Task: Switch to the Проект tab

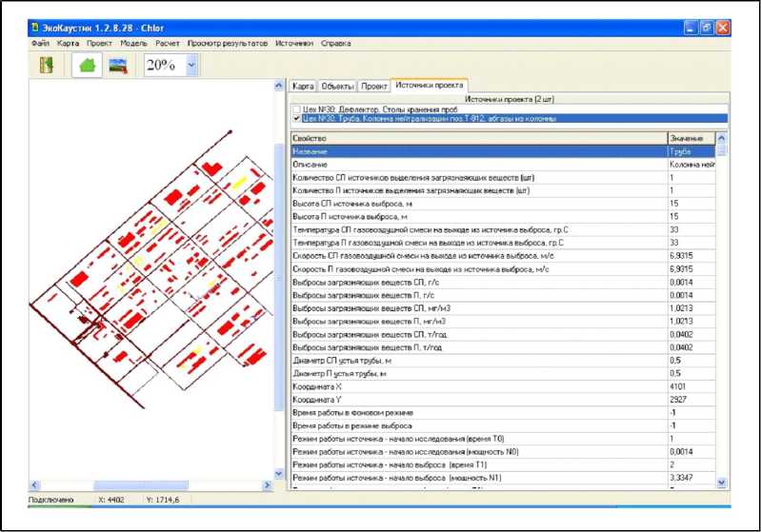Action: pos(374,86)
